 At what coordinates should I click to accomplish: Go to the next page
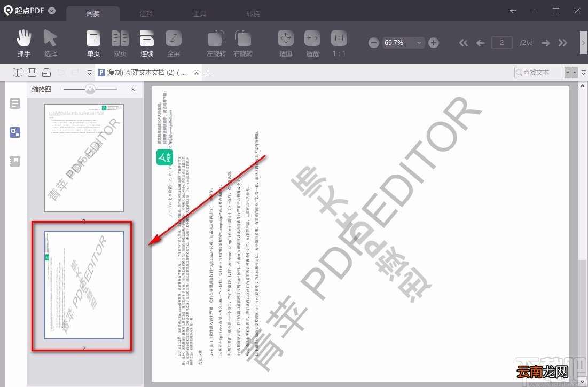click(x=546, y=43)
